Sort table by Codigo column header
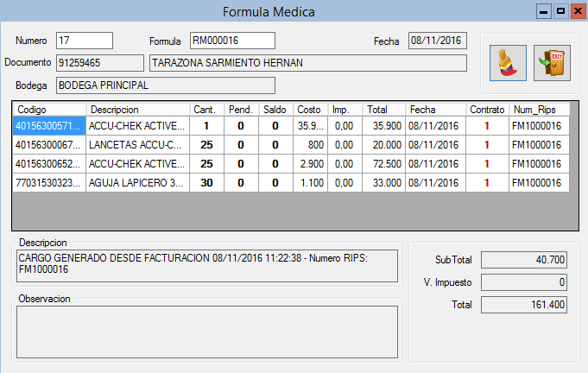Screen dimensions: 588x373 pos(49,110)
